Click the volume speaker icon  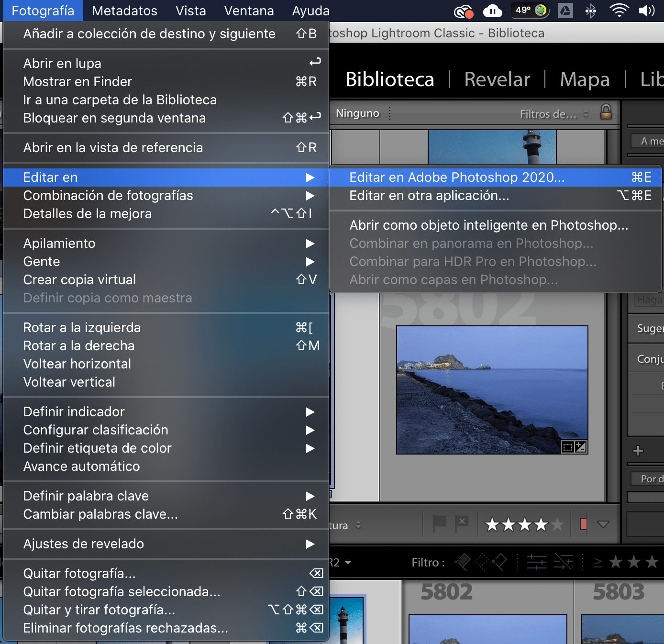coord(647,11)
